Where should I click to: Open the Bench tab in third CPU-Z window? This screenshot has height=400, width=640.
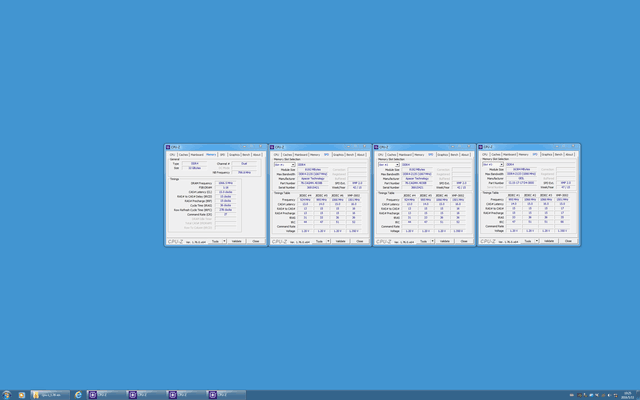pos(455,155)
